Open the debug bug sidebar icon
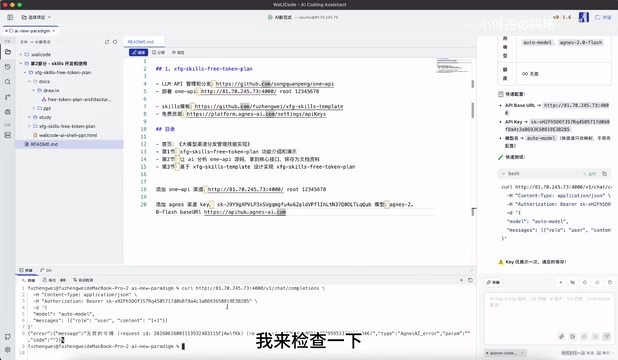This screenshot has width=618, height=360. (x=8, y=112)
